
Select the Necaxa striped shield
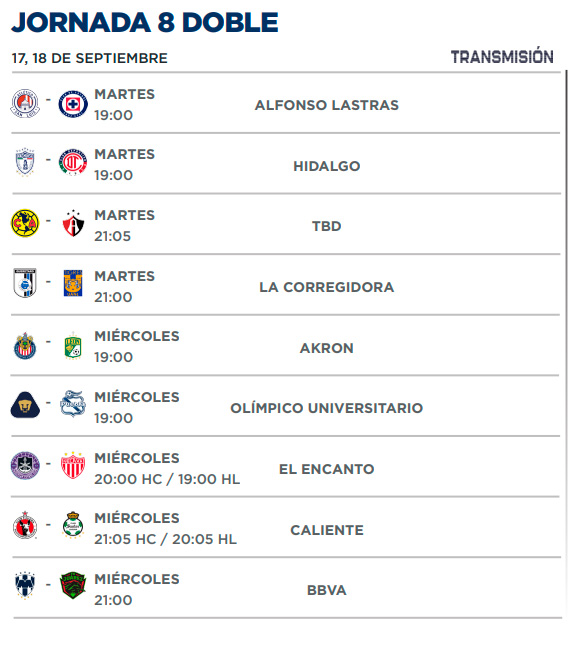tap(73, 465)
